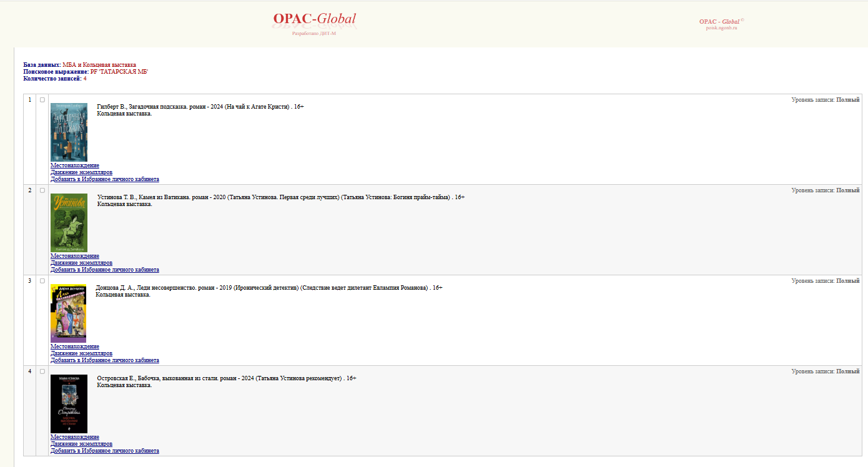Viewport: 868px width, 467px height.
Task: Show Местонахождение for Камея из Ватикана
Action: (x=74, y=256)
